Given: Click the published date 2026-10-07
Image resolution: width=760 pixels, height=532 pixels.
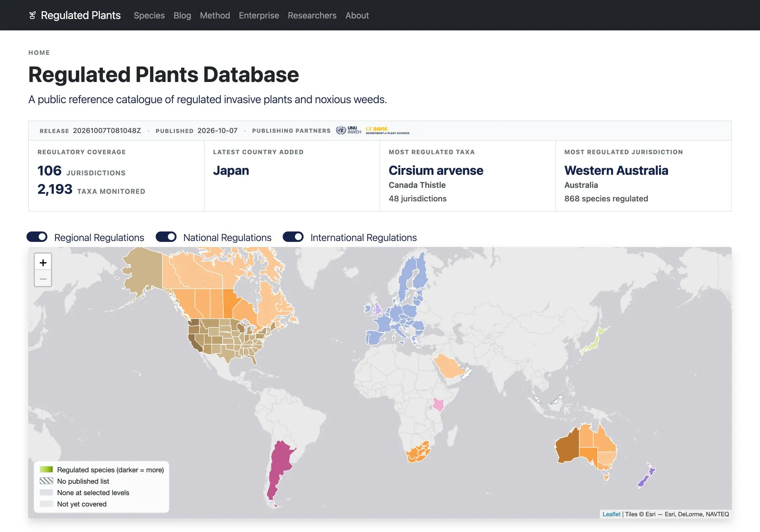Looking at the screenshot, I should point(217,130).
